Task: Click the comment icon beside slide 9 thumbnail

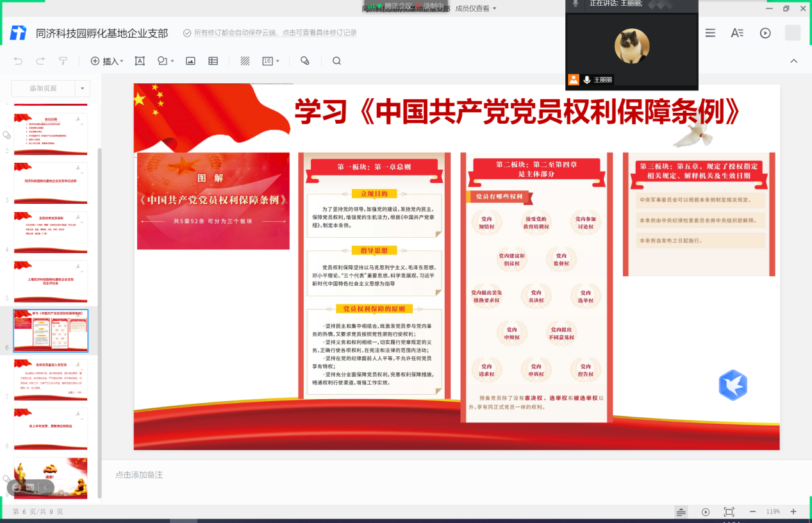Action: (7, 479)
